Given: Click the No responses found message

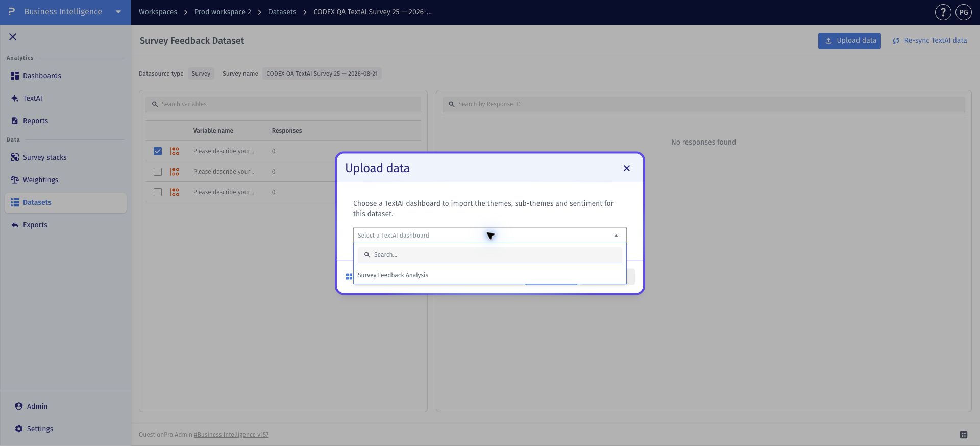Looking at the screenshot, I should 703,142.
